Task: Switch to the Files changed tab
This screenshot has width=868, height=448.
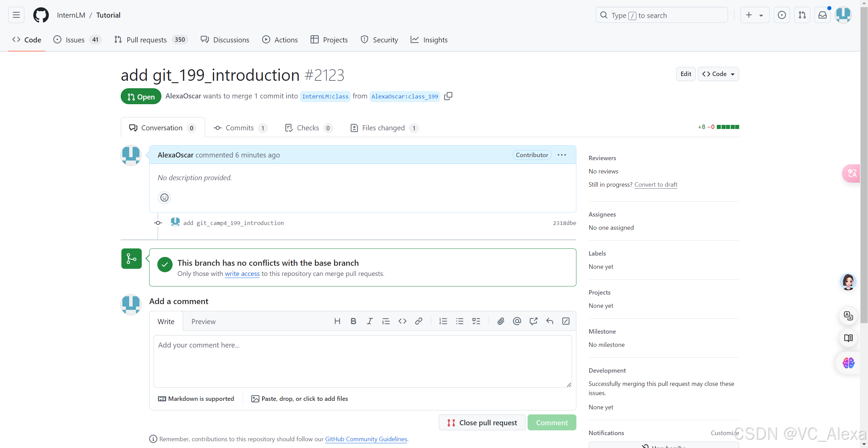Action: click(x=384, y=128)
